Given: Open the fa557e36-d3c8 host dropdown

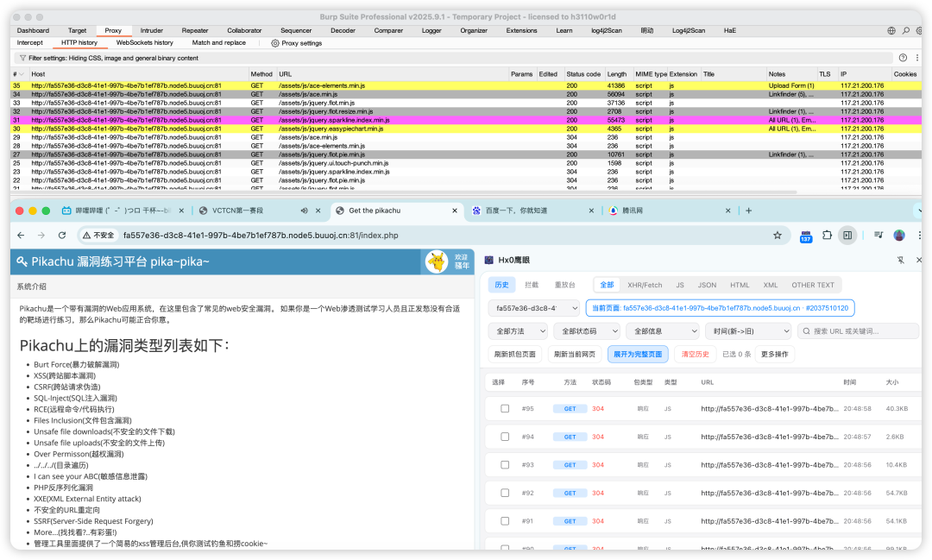Looking at the screenshot, I should click(534, 308).
